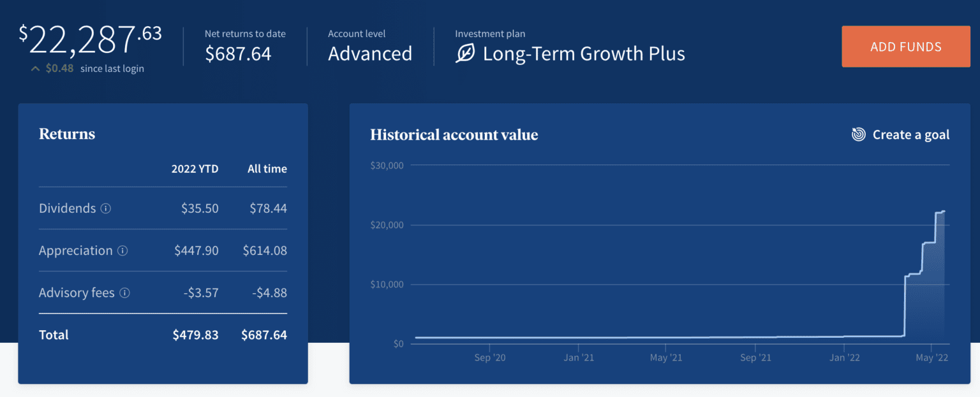
Task: Click the upward caret next to $0.48
Action: pos(35,68)
